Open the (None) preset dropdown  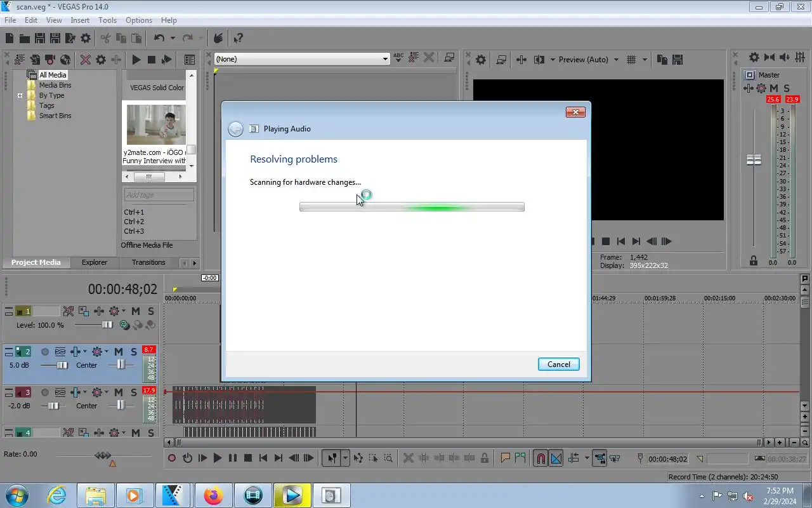coord(301,58)
